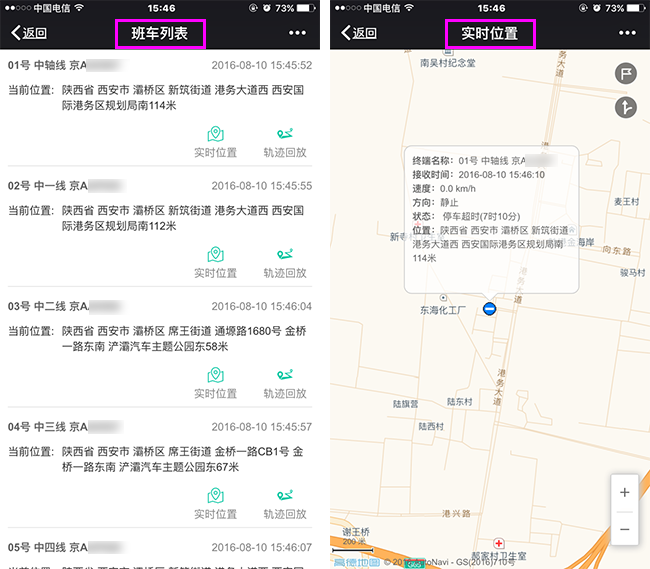The width and height of the screenshot is (650, 569).
Task: Open the three-dot menu on 实时位置 screen
Action: pos(625,33)
